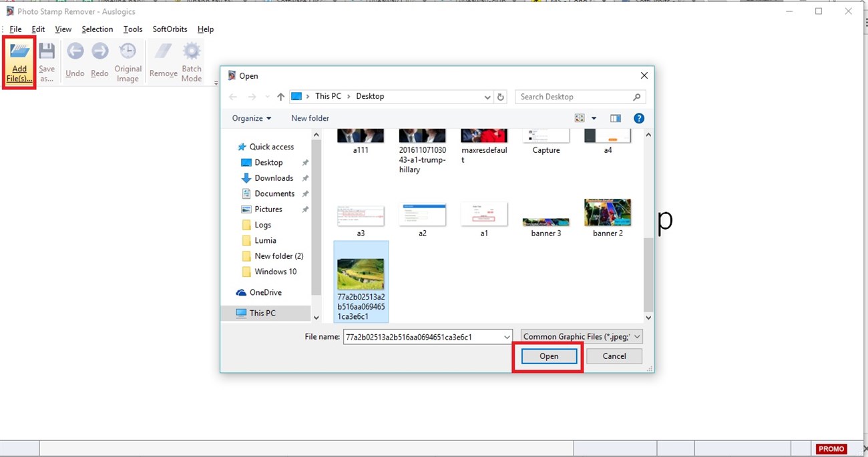Click the Cancel button

(614, 356)
